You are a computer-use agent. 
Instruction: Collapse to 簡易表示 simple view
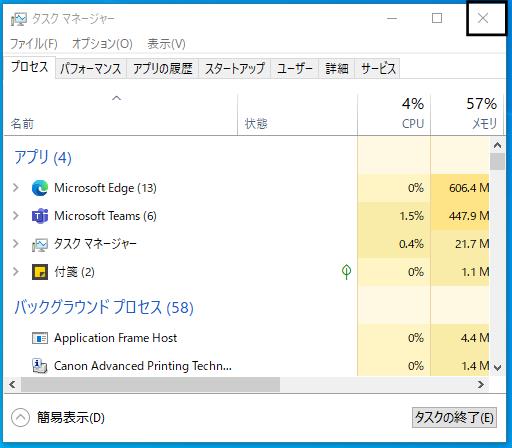tap(58, 418)
